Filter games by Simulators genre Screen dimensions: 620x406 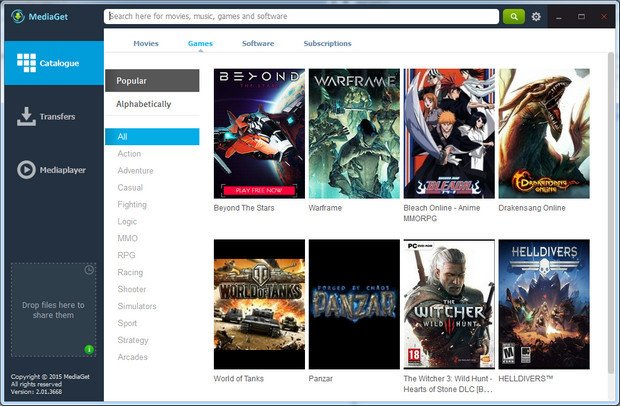point(137,306)
